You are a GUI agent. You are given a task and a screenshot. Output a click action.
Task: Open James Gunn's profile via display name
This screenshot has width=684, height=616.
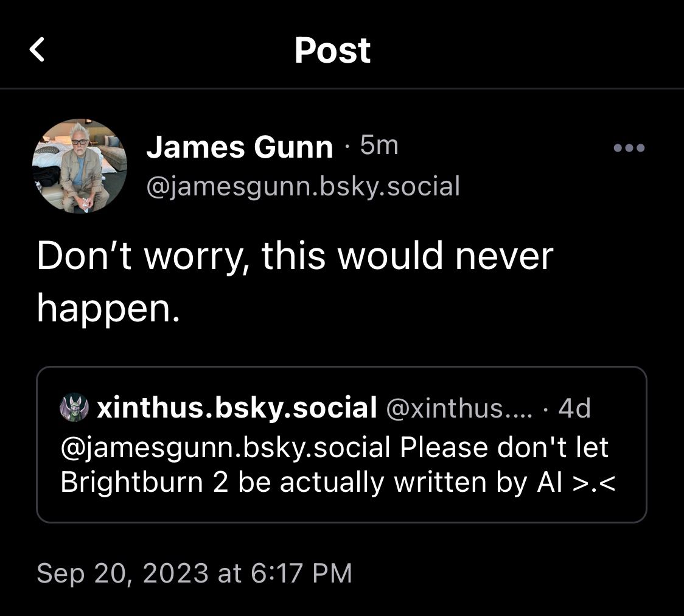239,147
